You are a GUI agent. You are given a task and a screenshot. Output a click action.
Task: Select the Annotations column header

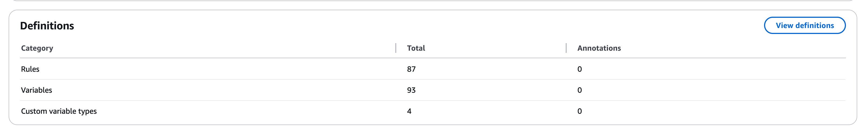[599, 48]
